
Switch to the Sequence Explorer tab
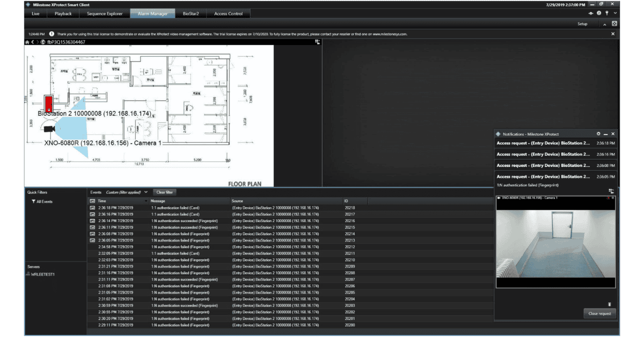coord(105,13)
